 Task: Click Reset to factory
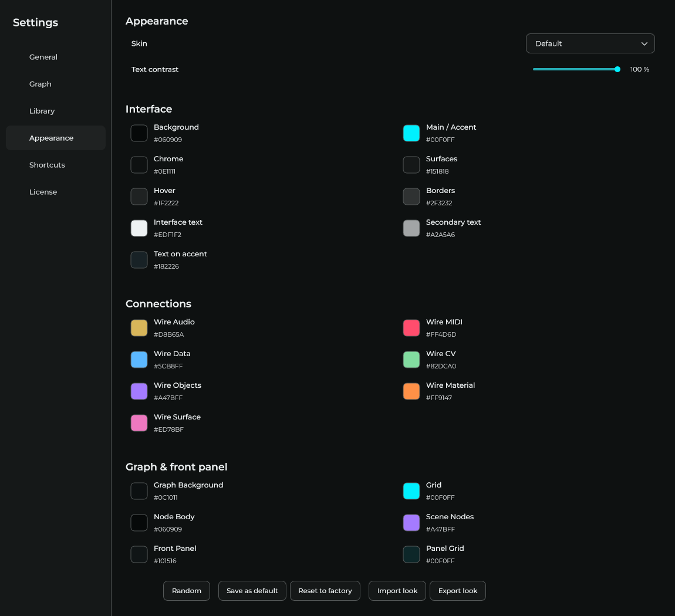click(x=325, y=591)
